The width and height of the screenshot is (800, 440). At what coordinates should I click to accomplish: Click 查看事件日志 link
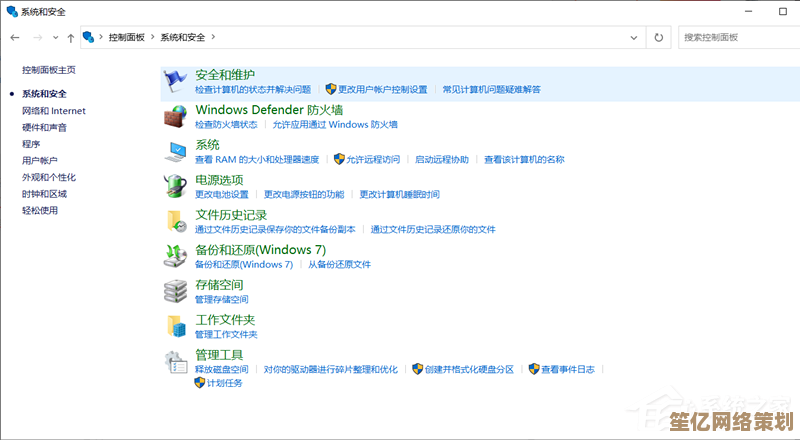[568, 370]
